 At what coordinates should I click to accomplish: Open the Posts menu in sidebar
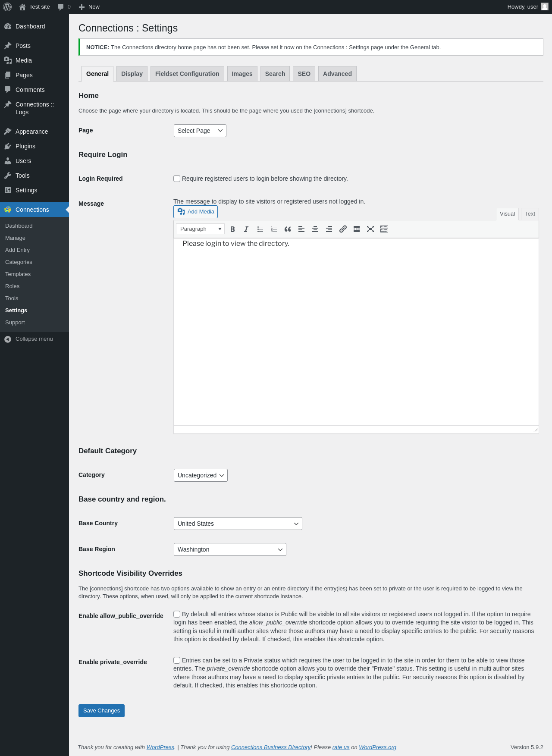tap(34, 46)
